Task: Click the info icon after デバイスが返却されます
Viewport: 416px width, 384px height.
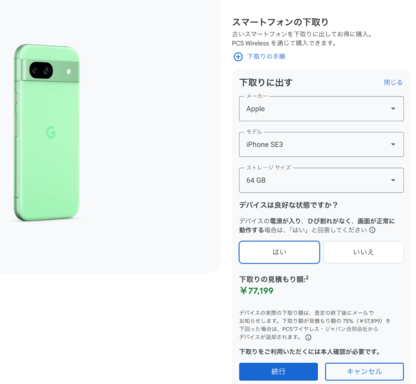Action: pyautogui.click(x=308, y=337)
